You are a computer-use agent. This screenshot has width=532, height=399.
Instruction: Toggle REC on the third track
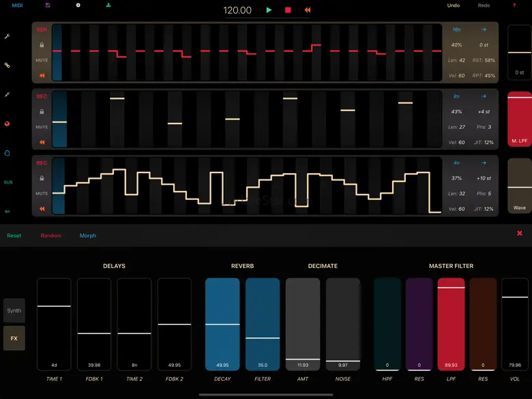(x=42, y=163)
